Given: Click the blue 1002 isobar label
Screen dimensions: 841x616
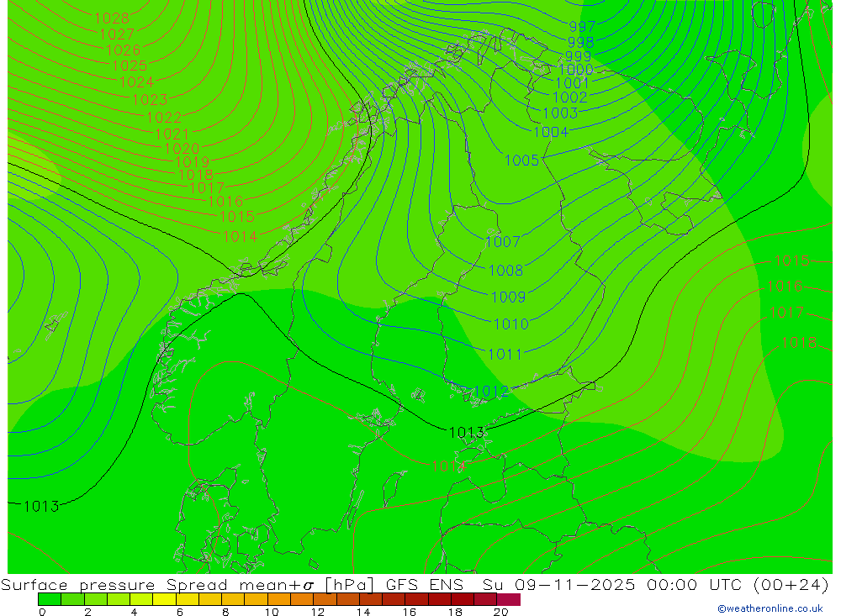Looking at the screenshot, I should point(570,97).
